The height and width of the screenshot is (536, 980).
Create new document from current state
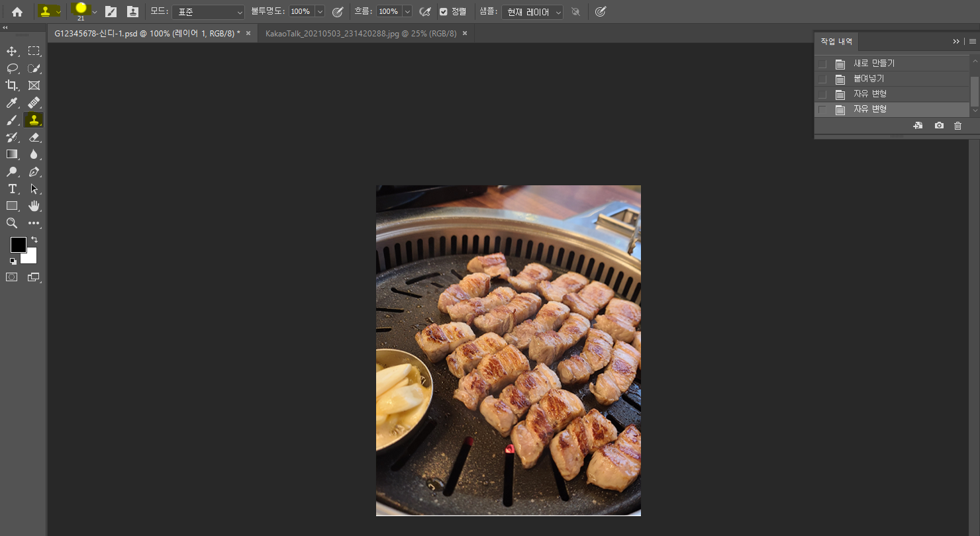click(x=918, y=126)
